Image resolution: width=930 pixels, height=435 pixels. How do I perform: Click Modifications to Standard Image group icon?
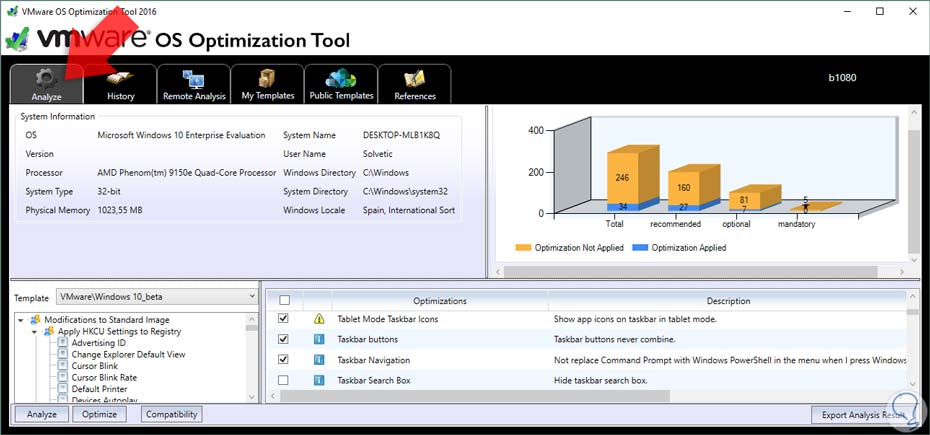36,320
